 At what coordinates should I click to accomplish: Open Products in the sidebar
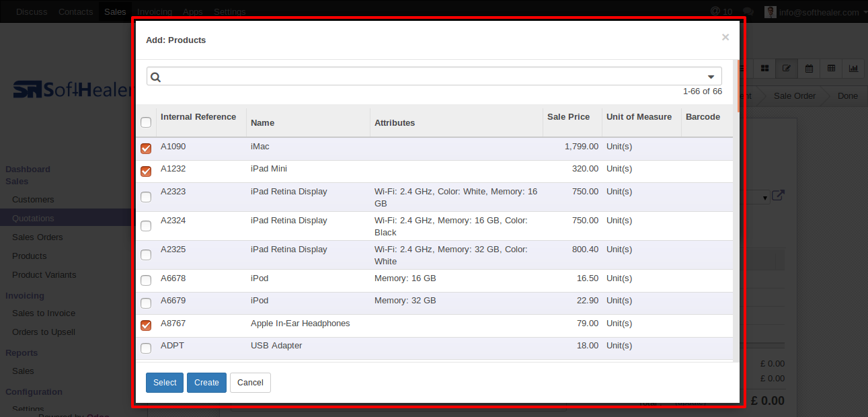point(30,256)
